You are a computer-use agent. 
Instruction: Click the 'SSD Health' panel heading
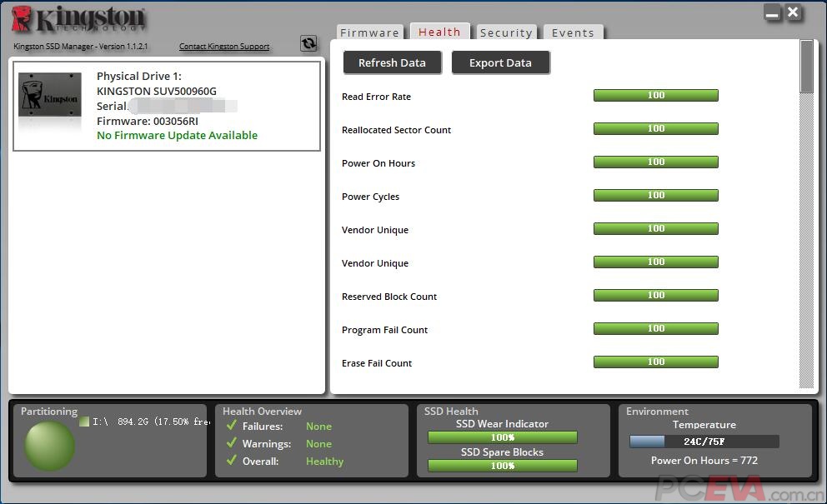[x=451, y=412]
